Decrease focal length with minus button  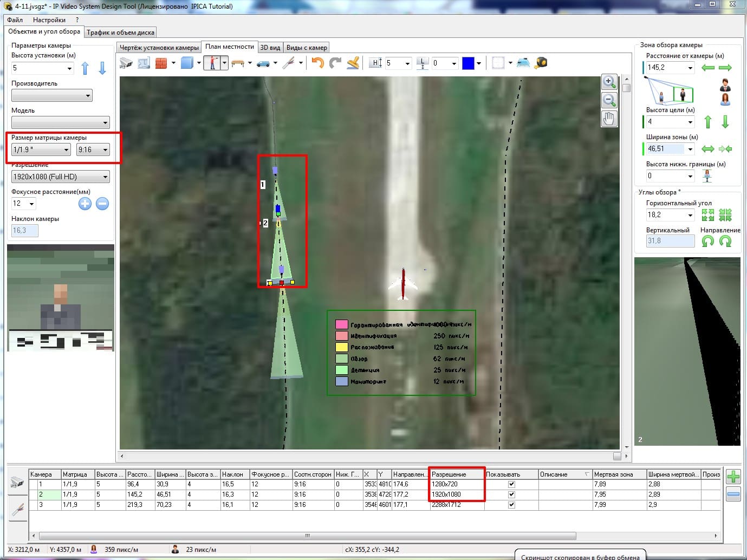[x=102, y=204]
